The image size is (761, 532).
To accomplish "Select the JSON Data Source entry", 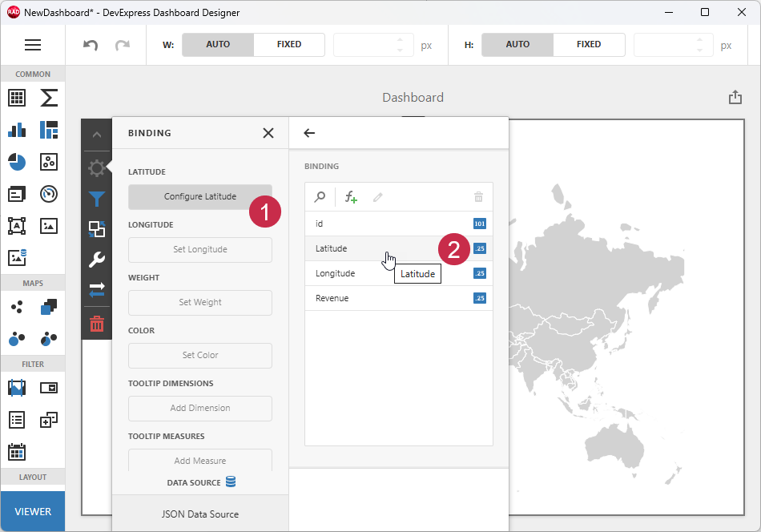I will pos(199,513).
